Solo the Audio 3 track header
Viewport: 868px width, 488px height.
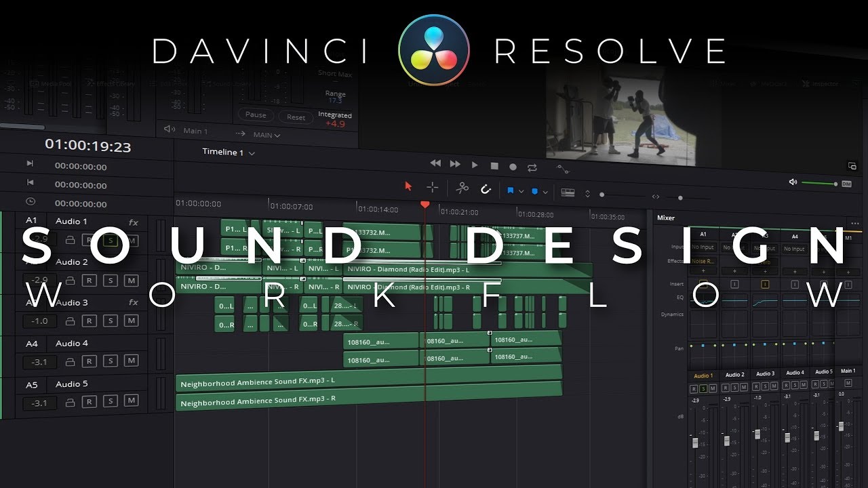111,321
